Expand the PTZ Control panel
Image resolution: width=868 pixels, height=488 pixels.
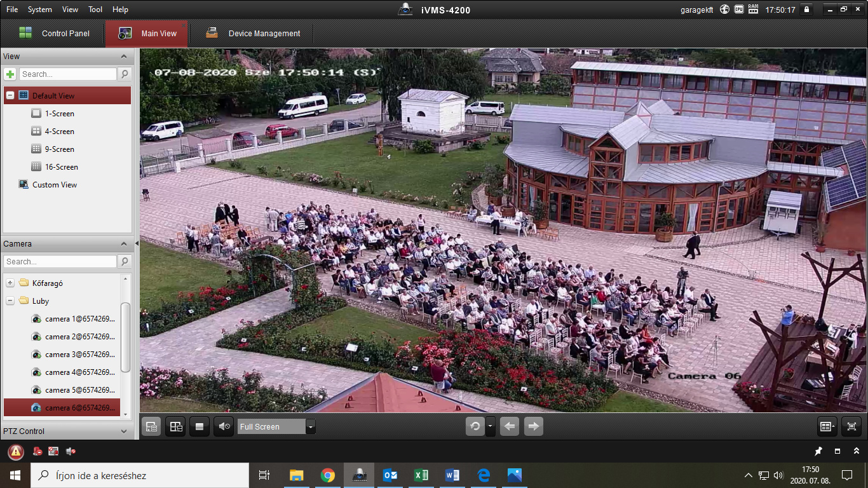(124, 431)
